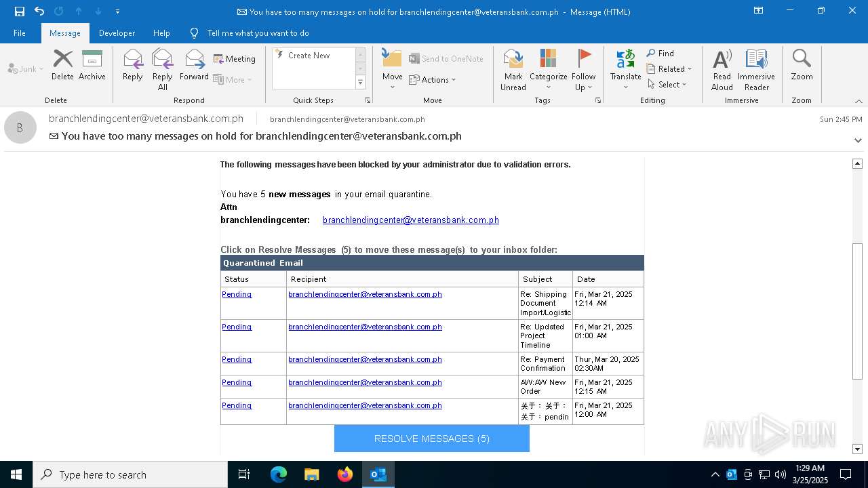Open the Customize Quick Access Toolbar dropdown
The width and height of the screenshot is (868, 488).
pos(117,12)
